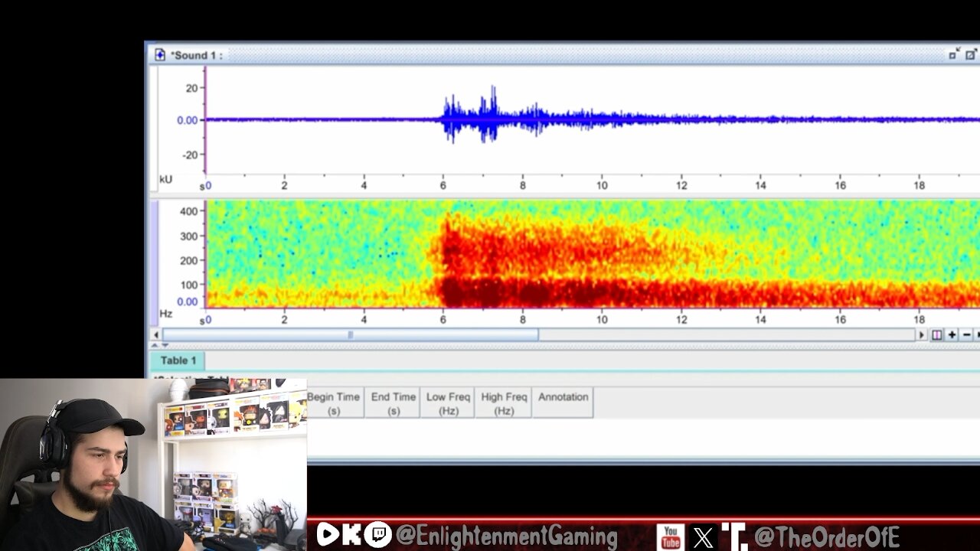Expand the pane using the small down arrow
Viewport: 980px width, 551px height.
point(164,345)
